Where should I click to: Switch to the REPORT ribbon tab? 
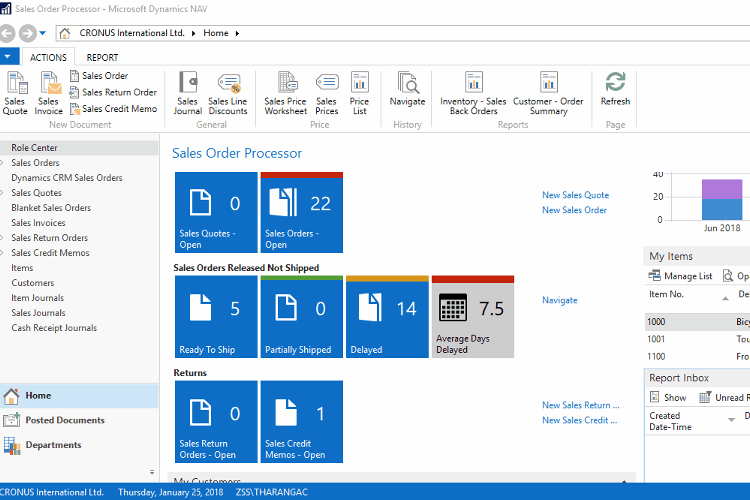(102, 58)
